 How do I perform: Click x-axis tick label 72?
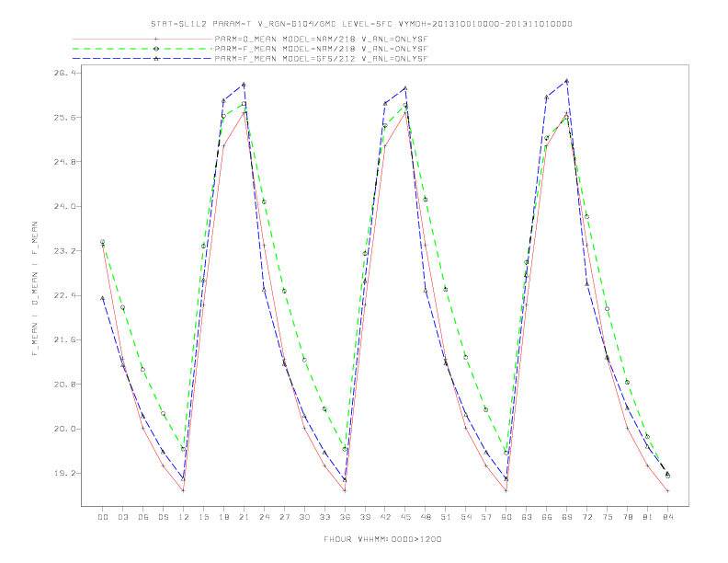pos(586,517)
